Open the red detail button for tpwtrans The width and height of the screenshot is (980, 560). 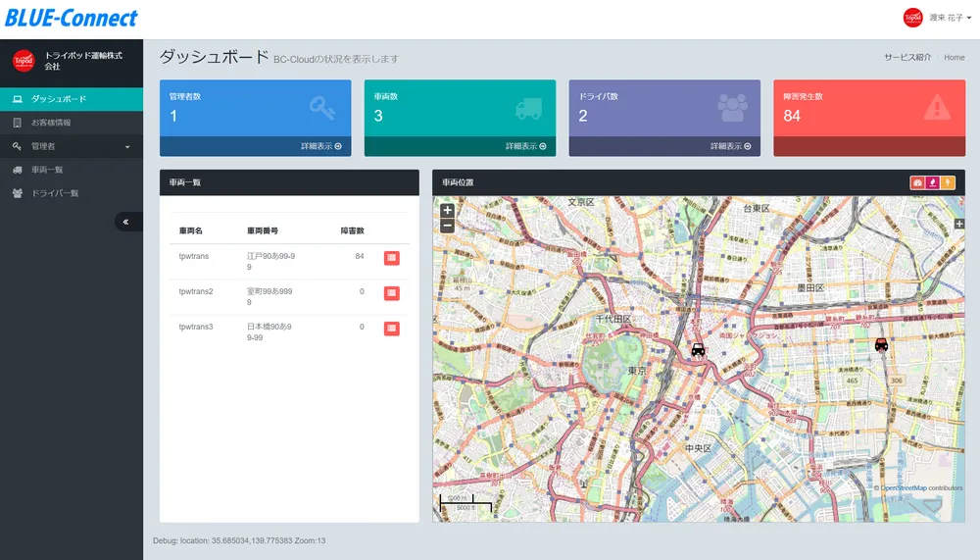pos(392,258)
